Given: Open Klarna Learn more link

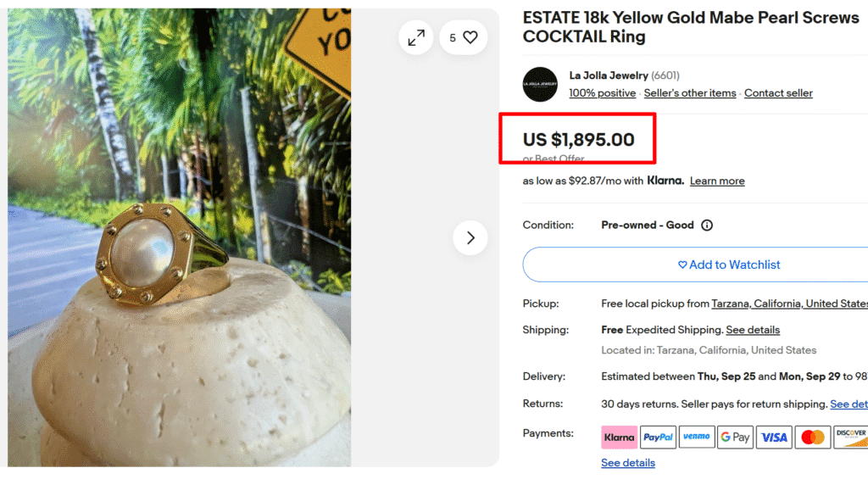Looking at the screenshot, I should (x=717, y=181).
